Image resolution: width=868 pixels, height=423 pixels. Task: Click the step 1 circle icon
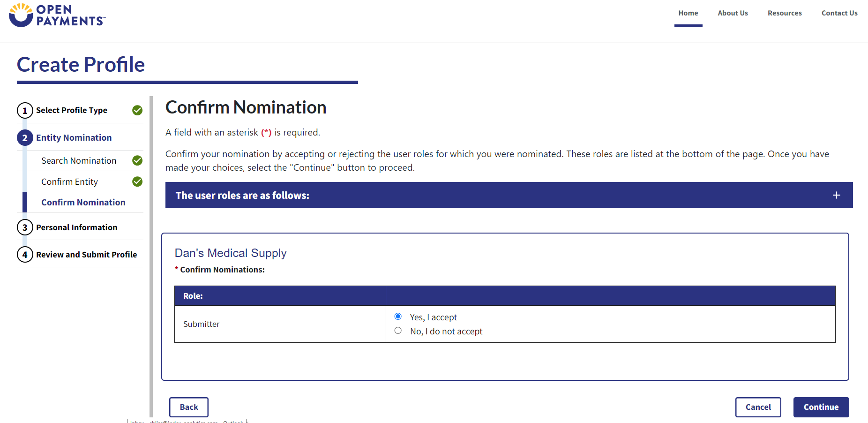[x=25, y=111]
